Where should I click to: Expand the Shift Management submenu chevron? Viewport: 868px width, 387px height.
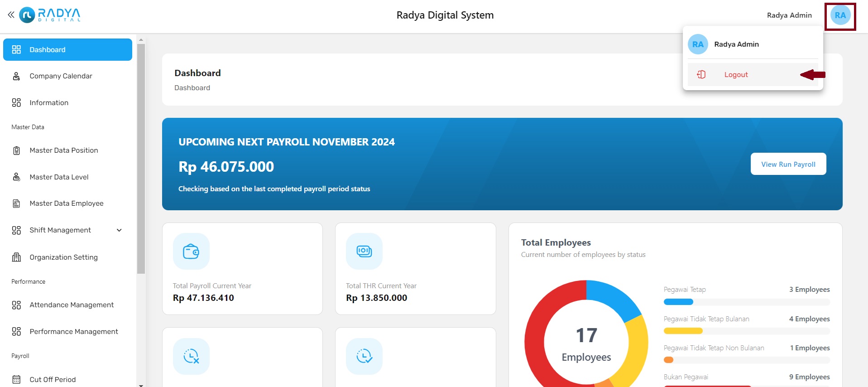click(x=119, y=230)
